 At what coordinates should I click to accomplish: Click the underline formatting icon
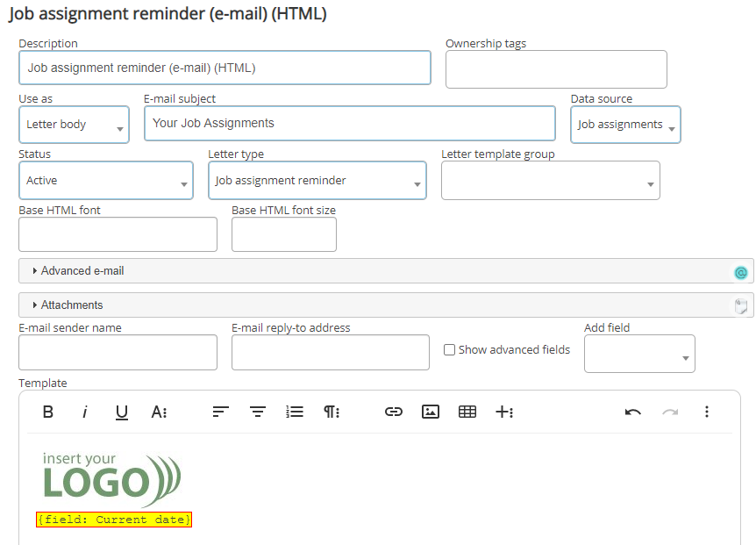click(122, 412)
